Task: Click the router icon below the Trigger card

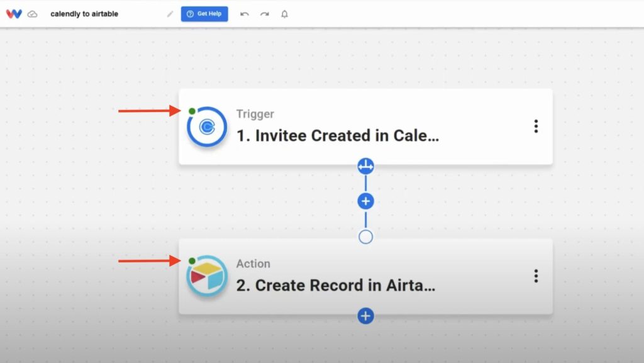Action: pos(365,166)
